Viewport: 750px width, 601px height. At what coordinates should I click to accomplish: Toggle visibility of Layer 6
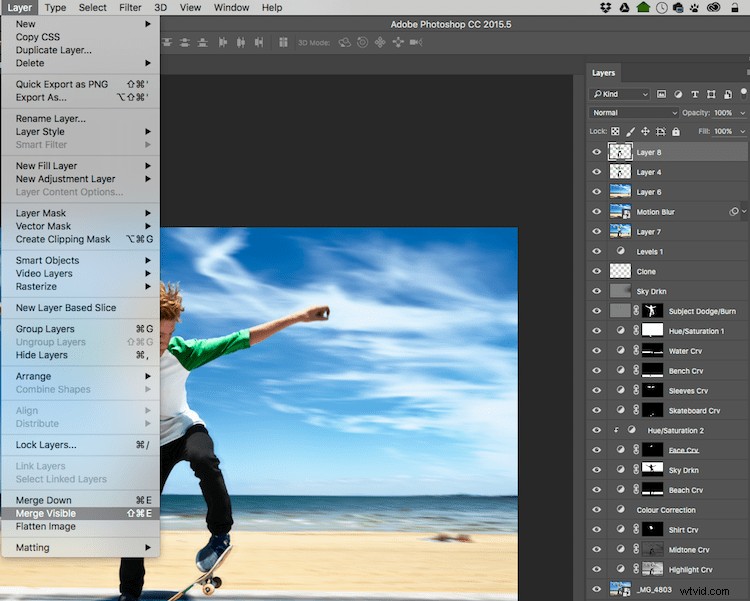(596, 192)
